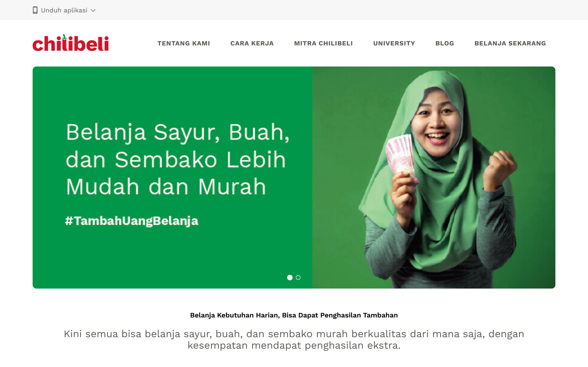The image size is (588, 367).
Task: Open the Blog page
Action: [445, 43]
